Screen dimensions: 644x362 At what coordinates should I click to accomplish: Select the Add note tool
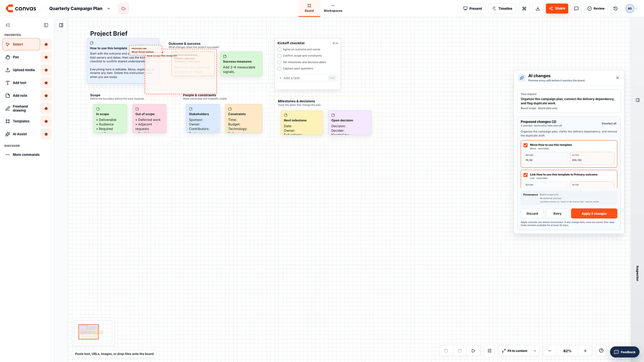(21, 96)
